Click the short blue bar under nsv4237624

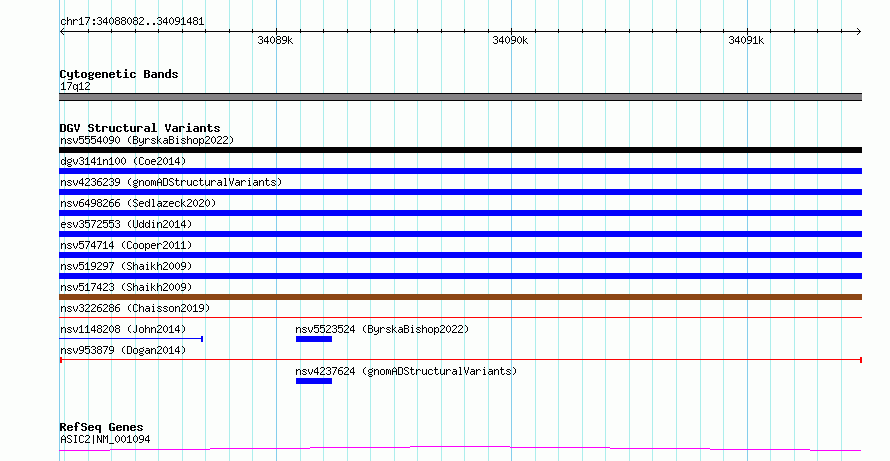[x=314, y=381]
